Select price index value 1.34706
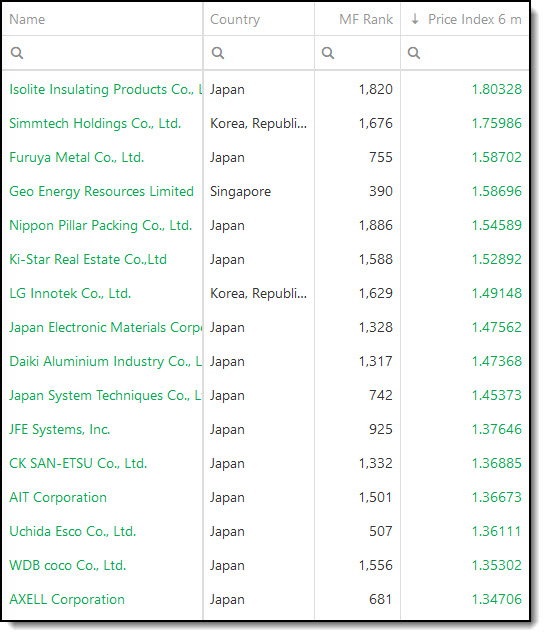The width and height of the screenshot is (546, 637). [x=497, y=600]
